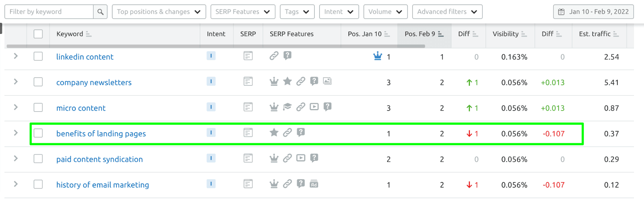This screenshot has width=644, height=202.
Task: Open SERP snapshot icon for linkedin content
Action: pos(248,56)
